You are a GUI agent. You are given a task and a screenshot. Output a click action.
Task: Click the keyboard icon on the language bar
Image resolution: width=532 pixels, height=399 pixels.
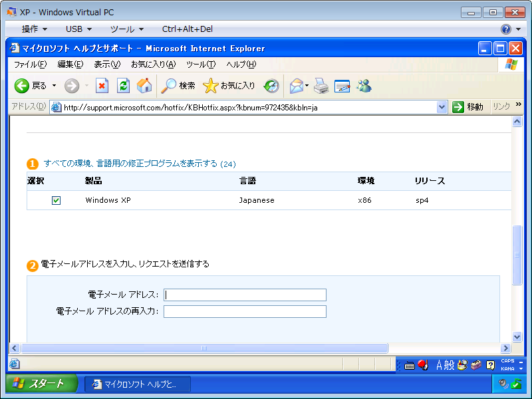[x=410, y=365]
